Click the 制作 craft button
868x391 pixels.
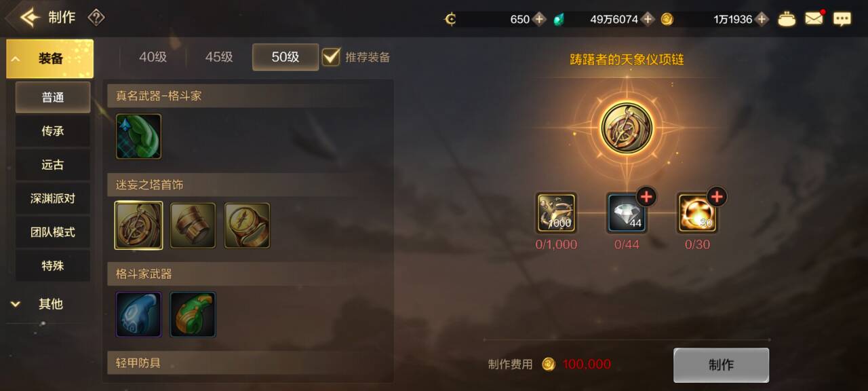click(721, 365)
